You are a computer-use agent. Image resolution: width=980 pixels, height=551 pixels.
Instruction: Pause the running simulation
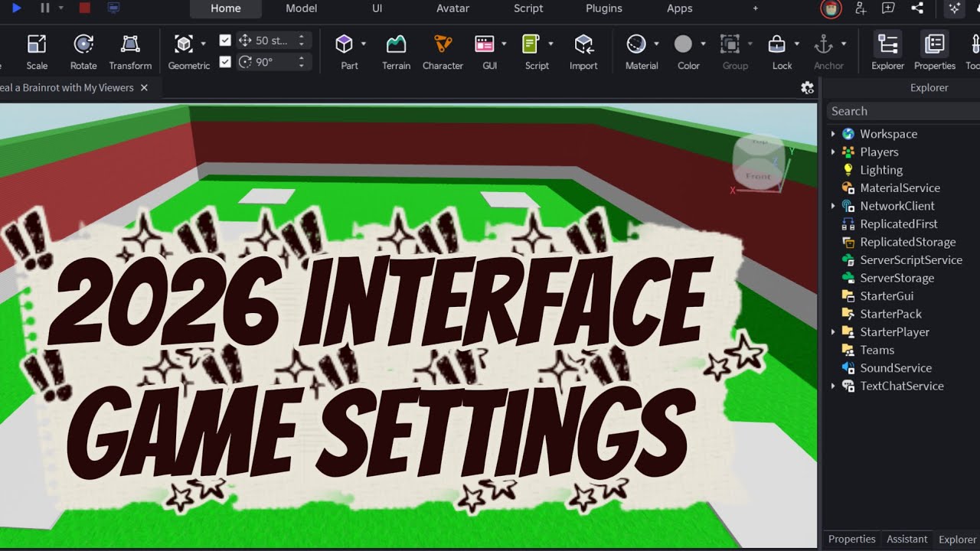click(x=44, y=8)
